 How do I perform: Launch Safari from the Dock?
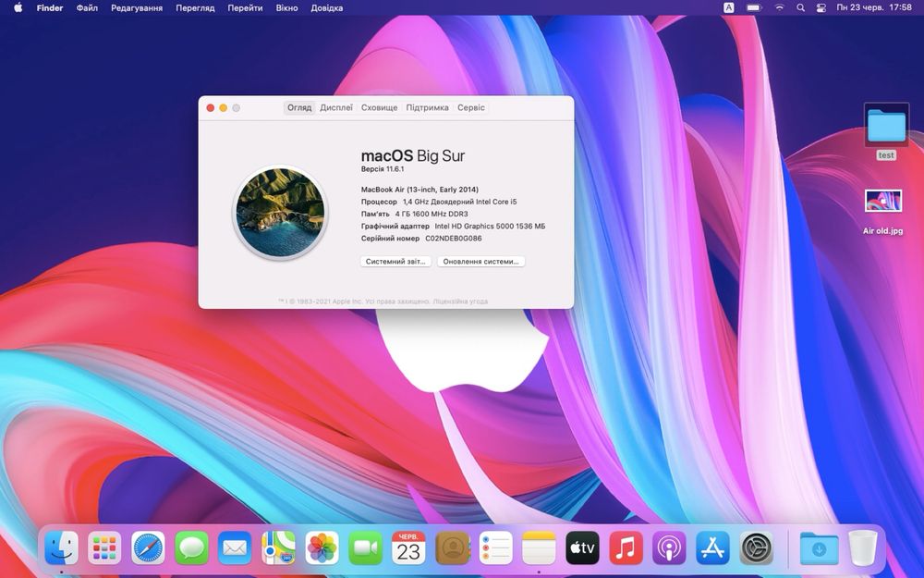[x=148, y=547]
